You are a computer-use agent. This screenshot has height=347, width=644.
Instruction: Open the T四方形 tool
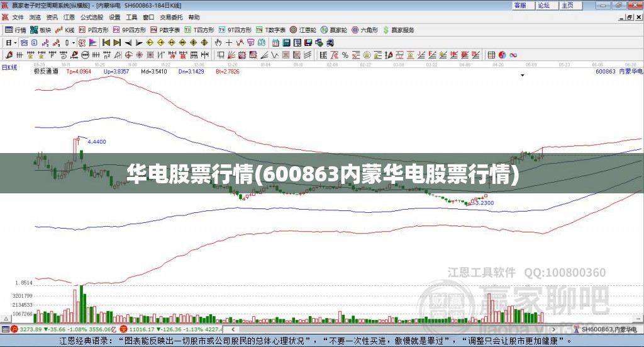(x=199, y=30)
